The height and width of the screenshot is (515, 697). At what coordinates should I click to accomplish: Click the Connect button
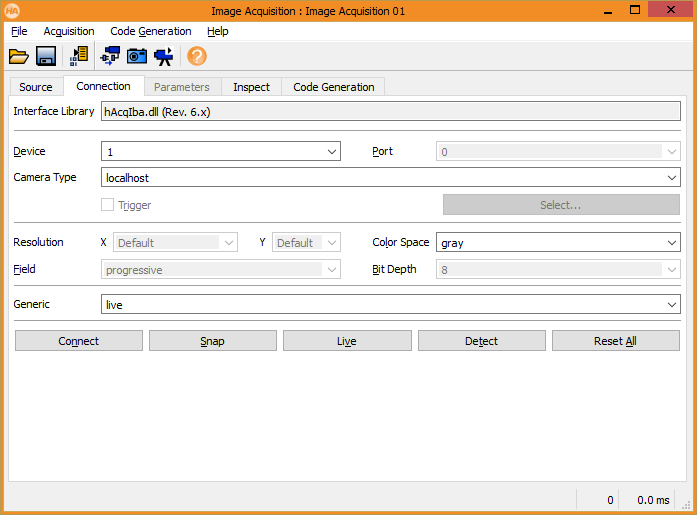(79, 341)
